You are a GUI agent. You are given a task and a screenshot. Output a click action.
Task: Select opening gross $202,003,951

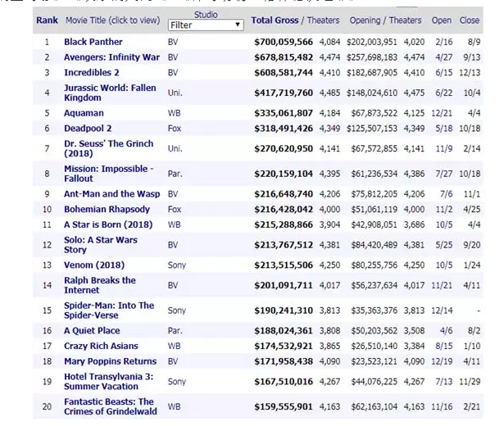click(x=372, y=42)
